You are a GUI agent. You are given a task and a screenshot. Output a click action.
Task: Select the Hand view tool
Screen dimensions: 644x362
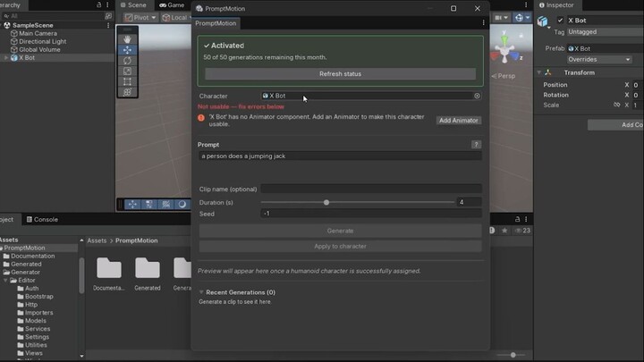tap(127, 39)
